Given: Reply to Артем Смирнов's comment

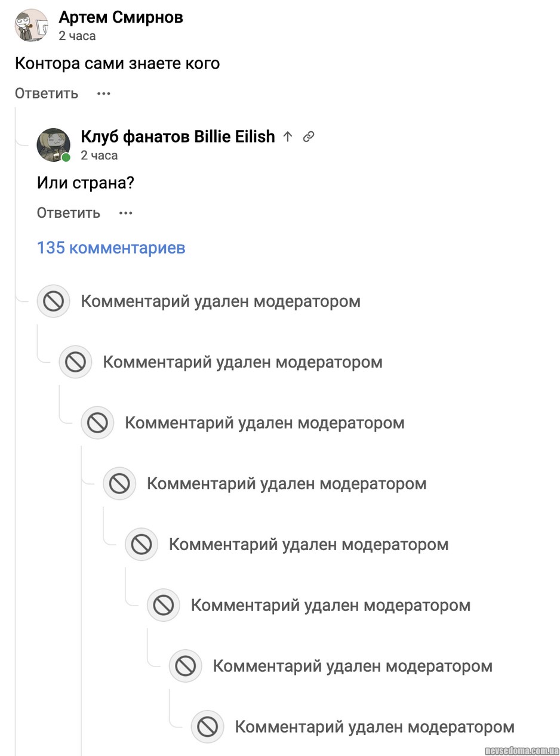Looking at the screenshot, I should coord(47,94).
